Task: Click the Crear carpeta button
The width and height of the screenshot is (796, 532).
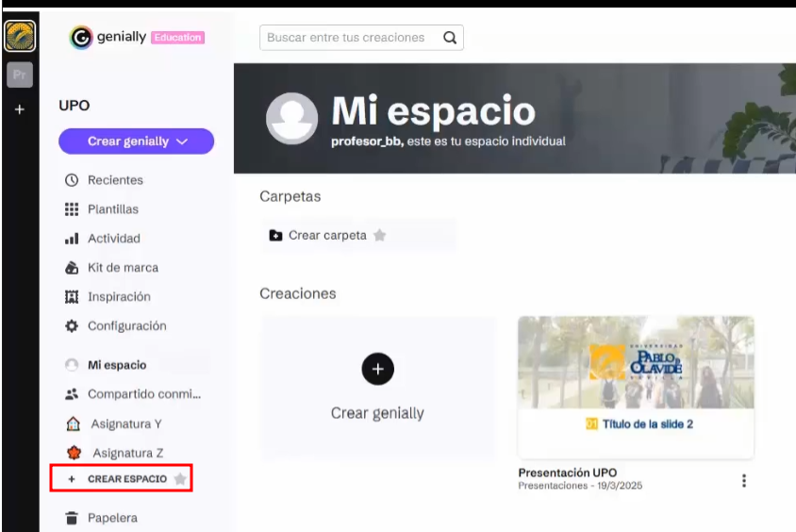Action: coord(319,236)
